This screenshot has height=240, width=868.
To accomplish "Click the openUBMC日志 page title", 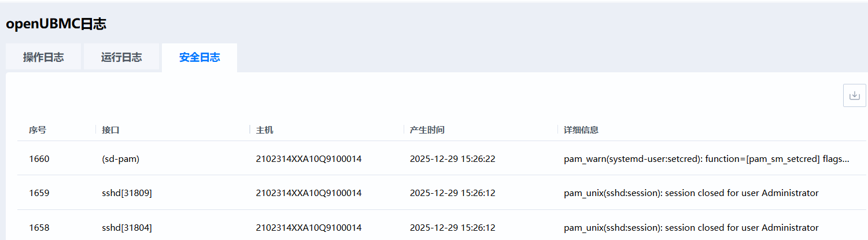I will coord(56,24).
